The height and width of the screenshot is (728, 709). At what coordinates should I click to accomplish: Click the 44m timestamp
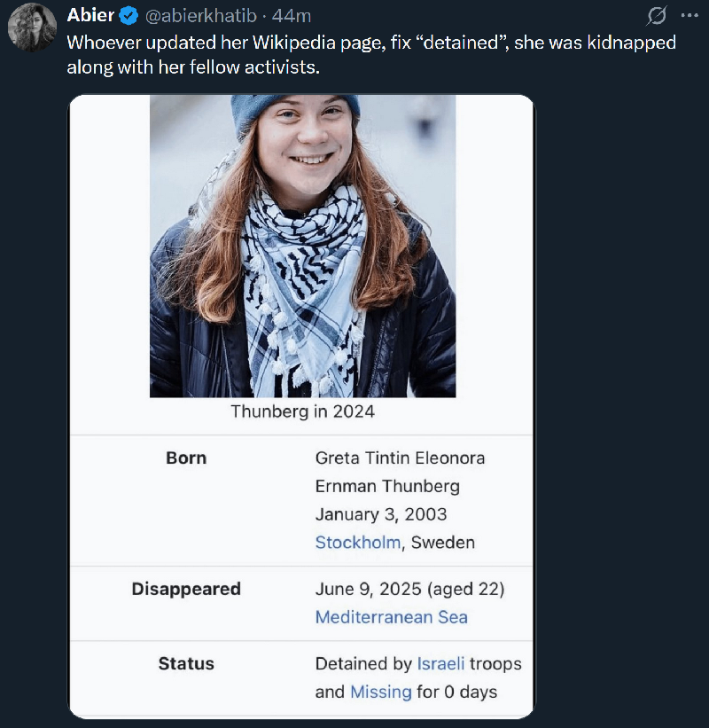(292, 16)
